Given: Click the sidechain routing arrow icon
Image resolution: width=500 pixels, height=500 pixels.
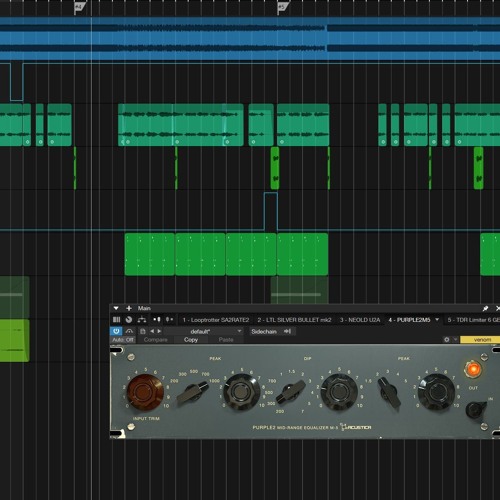Looking at the screenshot, I should point(287,331).
